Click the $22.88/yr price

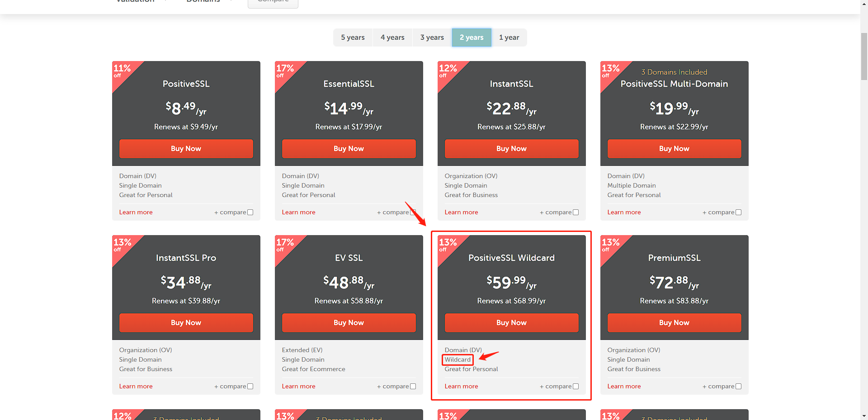click(512, 109)
